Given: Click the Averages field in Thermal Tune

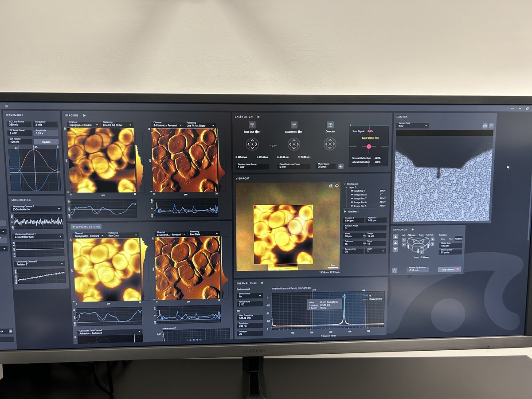Looking at the screenshot, I should [250, 333].
